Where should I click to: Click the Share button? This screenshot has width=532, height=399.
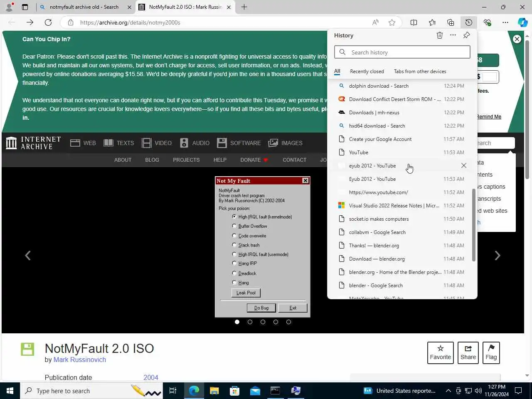(x=468, y=352)
